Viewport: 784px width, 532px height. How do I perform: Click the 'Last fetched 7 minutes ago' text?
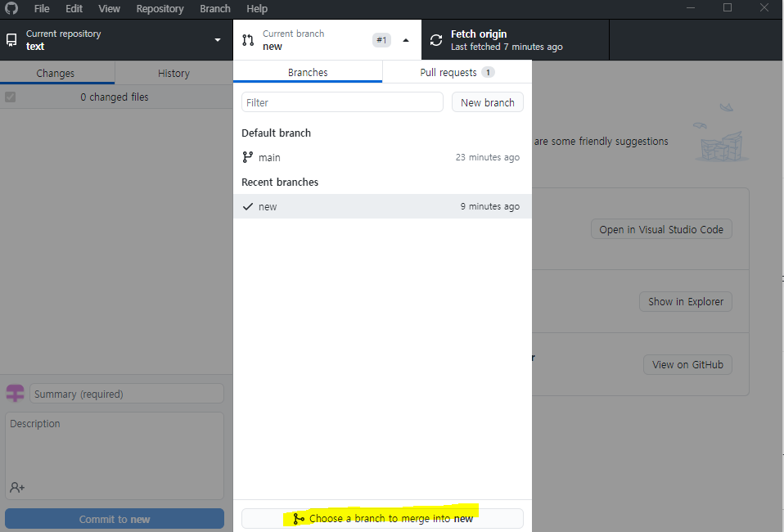coord(507,47)
